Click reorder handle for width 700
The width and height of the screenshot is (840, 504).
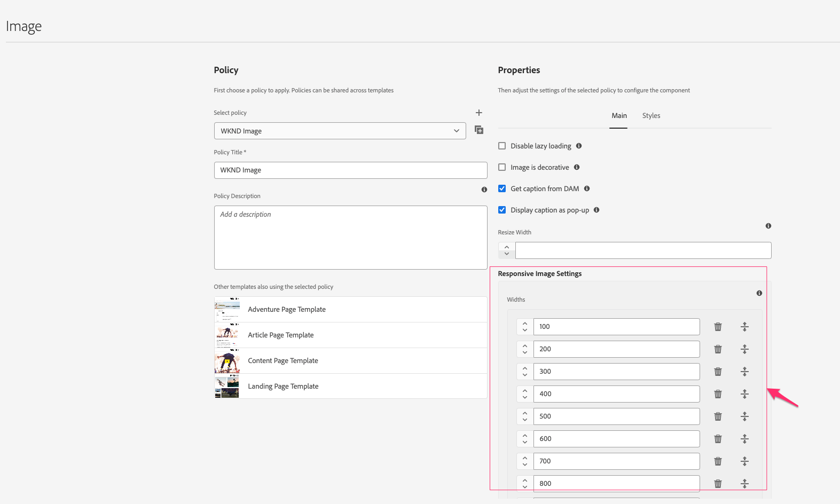pyautogui.click(x=745, y=461)
